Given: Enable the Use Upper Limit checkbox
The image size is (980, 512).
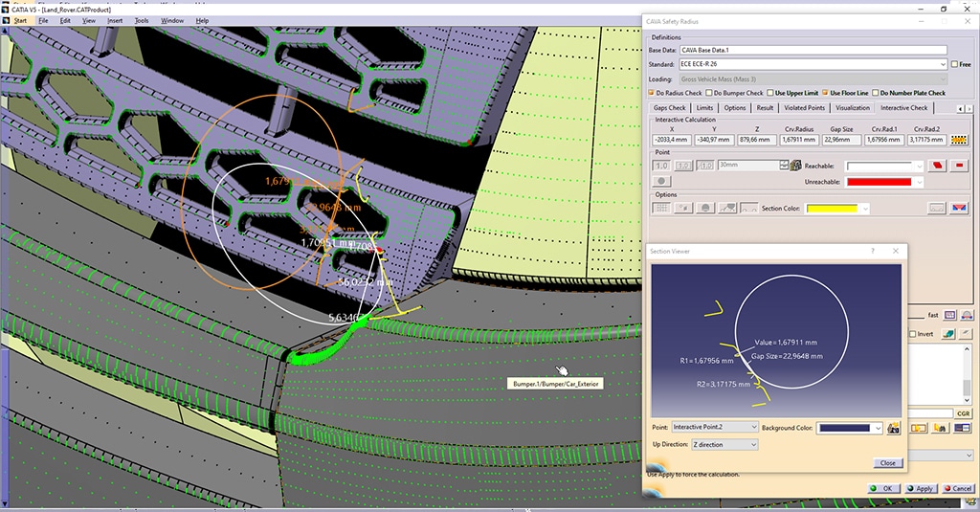Looking at the screenshot, I should [x=770, y=93].
